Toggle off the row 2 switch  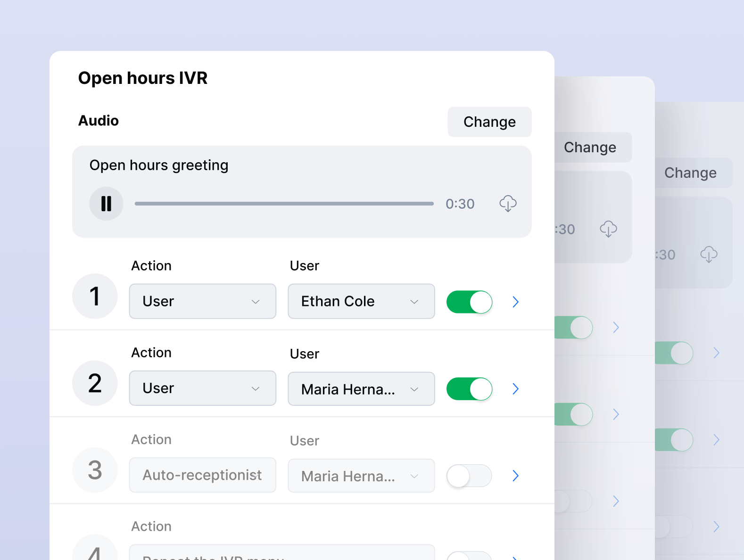click(469, 389)
